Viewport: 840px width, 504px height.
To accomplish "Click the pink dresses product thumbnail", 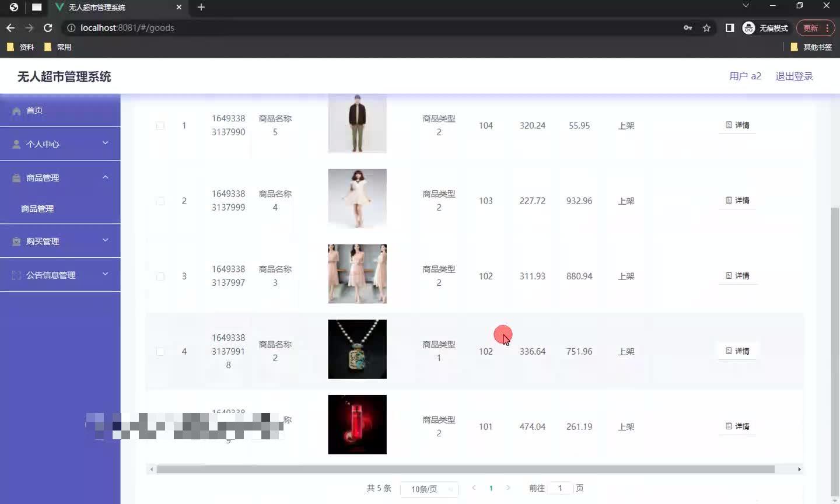I will tap(357, 274).
